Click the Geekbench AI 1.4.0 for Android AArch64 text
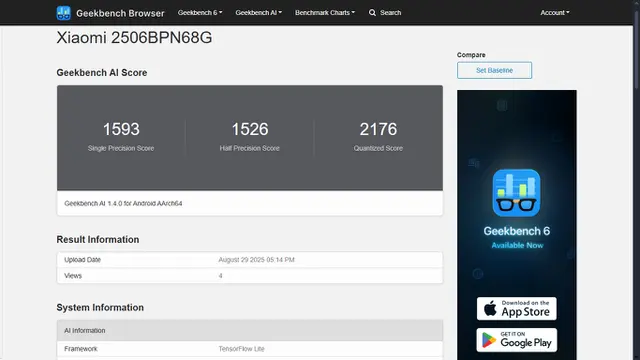 pos(123,203)
